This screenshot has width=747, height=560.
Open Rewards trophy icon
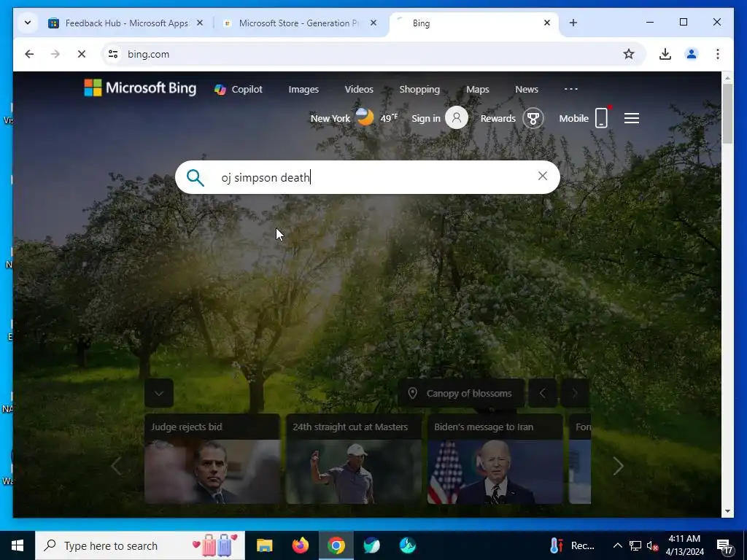pyautogui.click(x=533, y=118)
